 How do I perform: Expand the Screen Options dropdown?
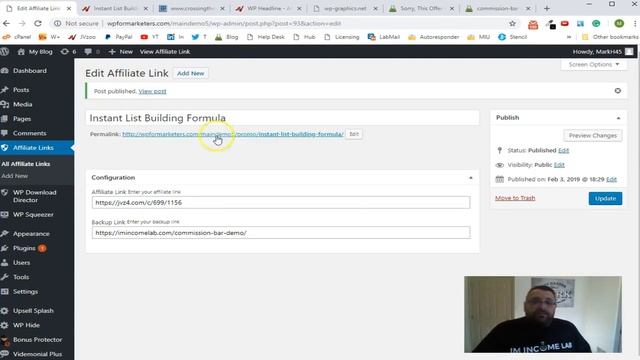[x=594, y=64]
